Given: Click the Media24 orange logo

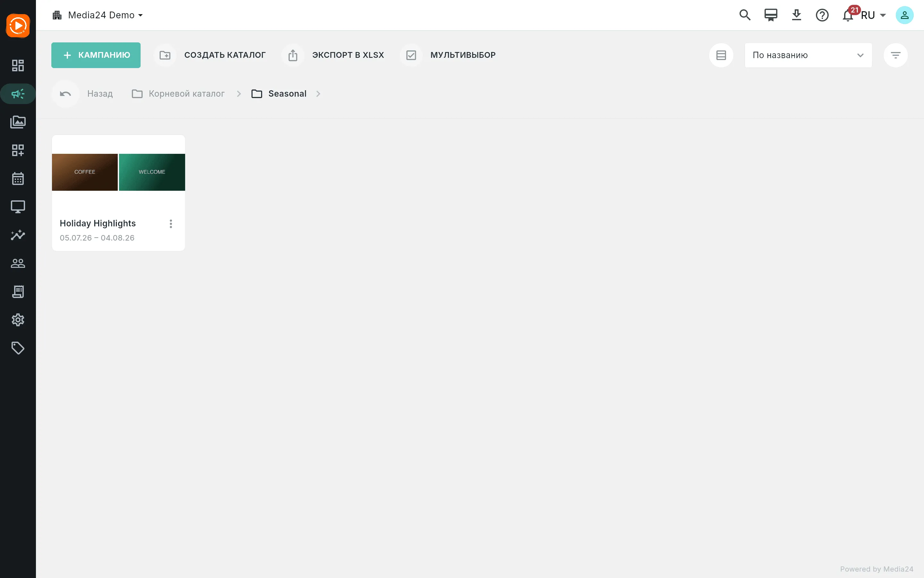Looking at the screenshot, I should click(18, 26).
